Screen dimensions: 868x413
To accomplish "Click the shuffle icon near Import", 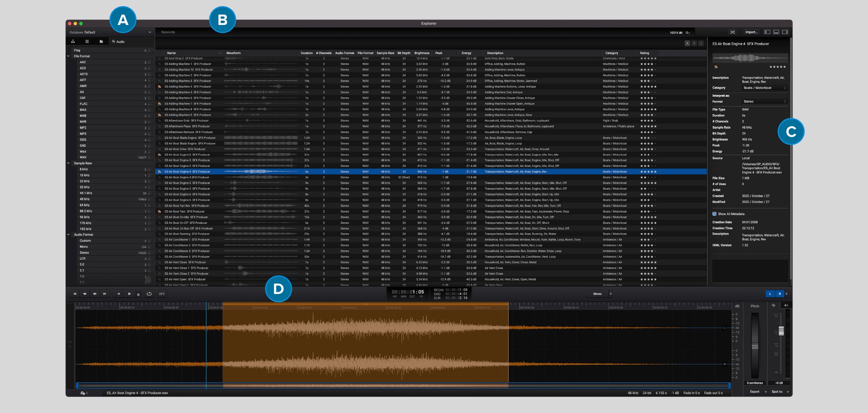I will click(x=733, y=32).
